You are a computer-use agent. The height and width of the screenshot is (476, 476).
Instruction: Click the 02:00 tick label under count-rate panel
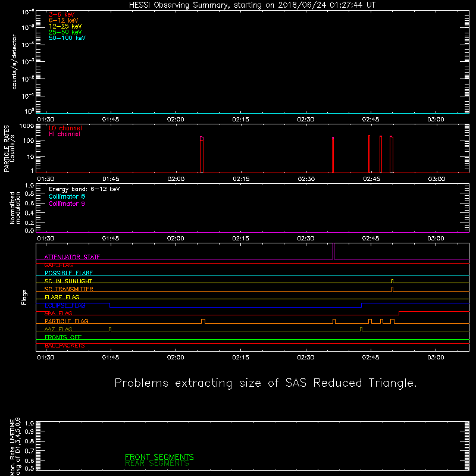coord(176,120)
